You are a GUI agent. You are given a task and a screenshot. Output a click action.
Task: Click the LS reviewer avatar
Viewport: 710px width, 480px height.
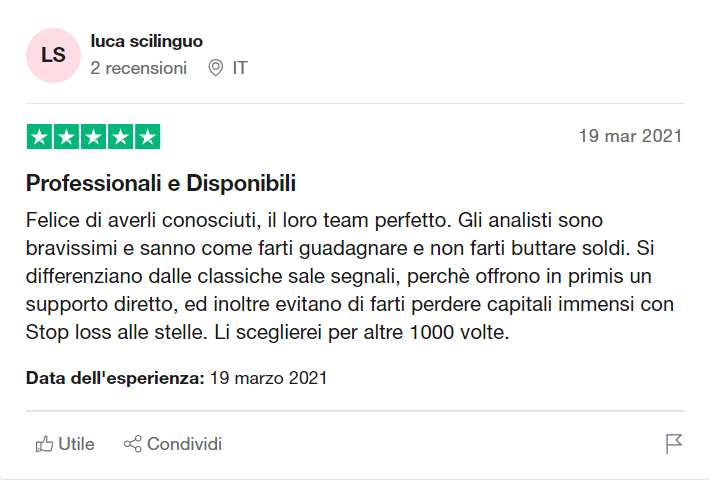[x=53, y=55]
